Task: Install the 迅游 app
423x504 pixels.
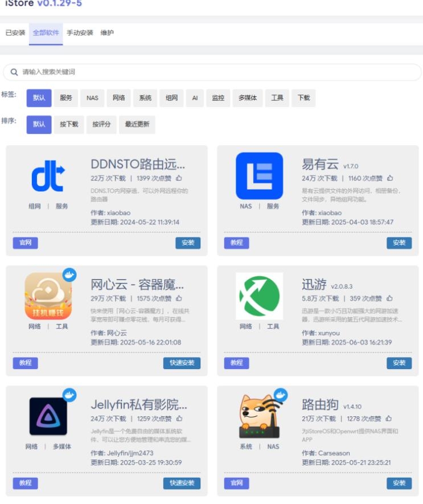Action: tap(399, 363)
